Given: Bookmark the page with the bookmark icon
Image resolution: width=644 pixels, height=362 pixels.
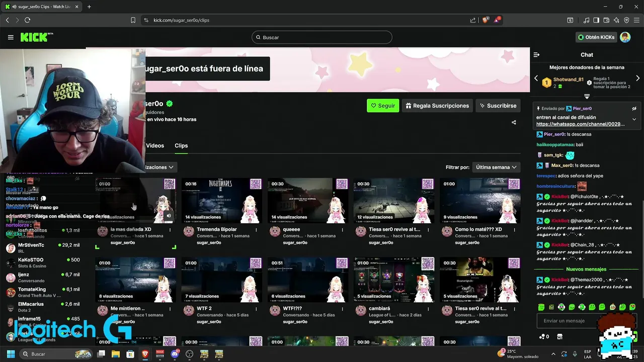Looking at the screenshot, I should pos(133,20).
